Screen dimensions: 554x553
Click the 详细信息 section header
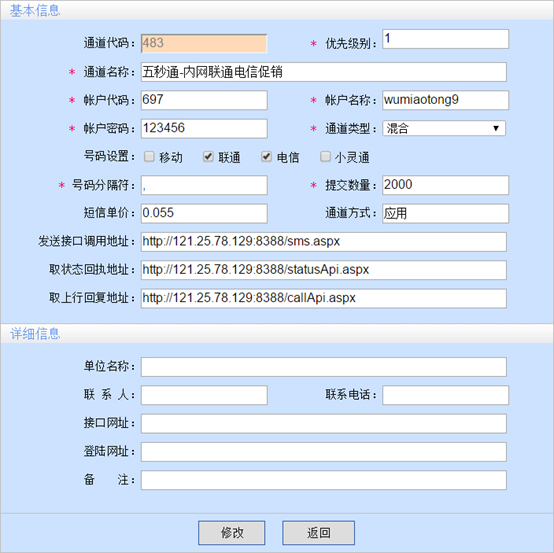coord(35,334)
